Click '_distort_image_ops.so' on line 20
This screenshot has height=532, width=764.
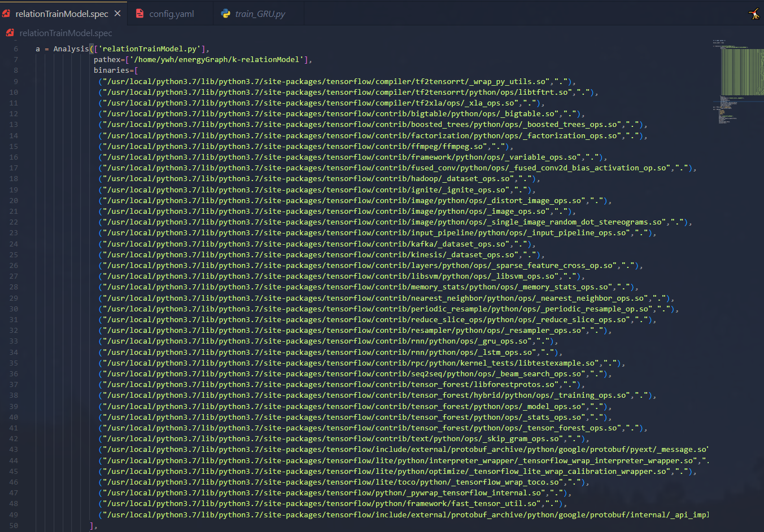[535, 200]
